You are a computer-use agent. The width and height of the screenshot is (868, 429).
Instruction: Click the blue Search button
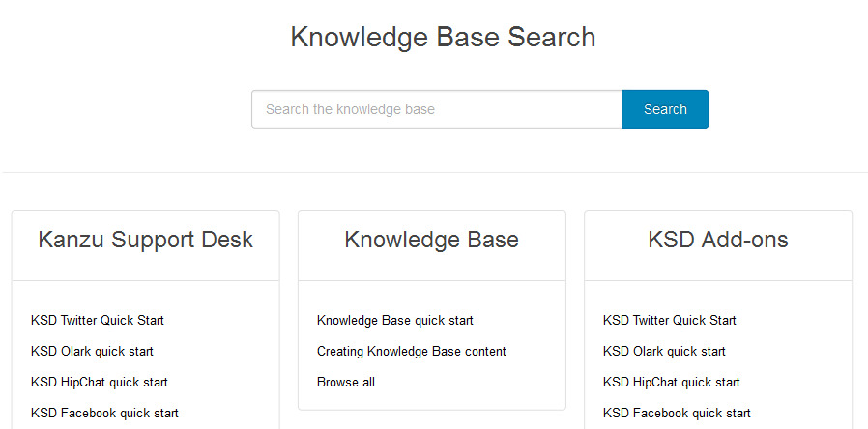[665, 109]
